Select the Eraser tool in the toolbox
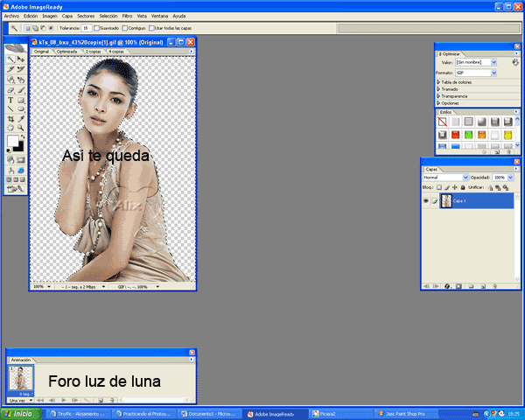525x420 pixels. [x=10, y=90]
